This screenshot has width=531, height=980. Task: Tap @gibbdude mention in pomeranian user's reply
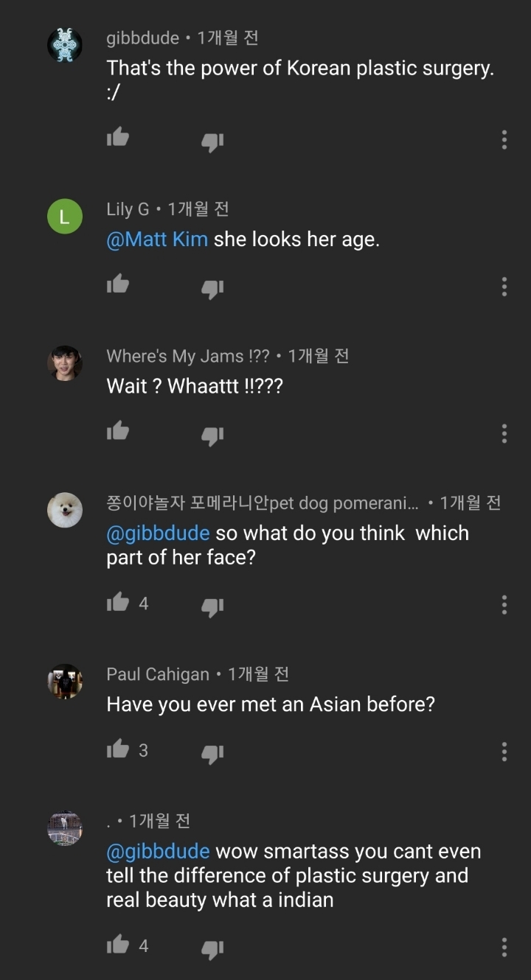158,533
